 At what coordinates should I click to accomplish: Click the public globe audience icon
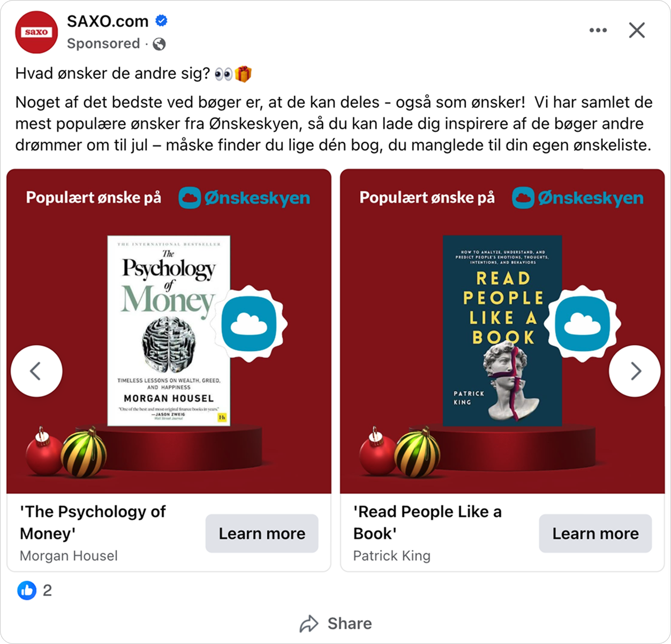159,44
